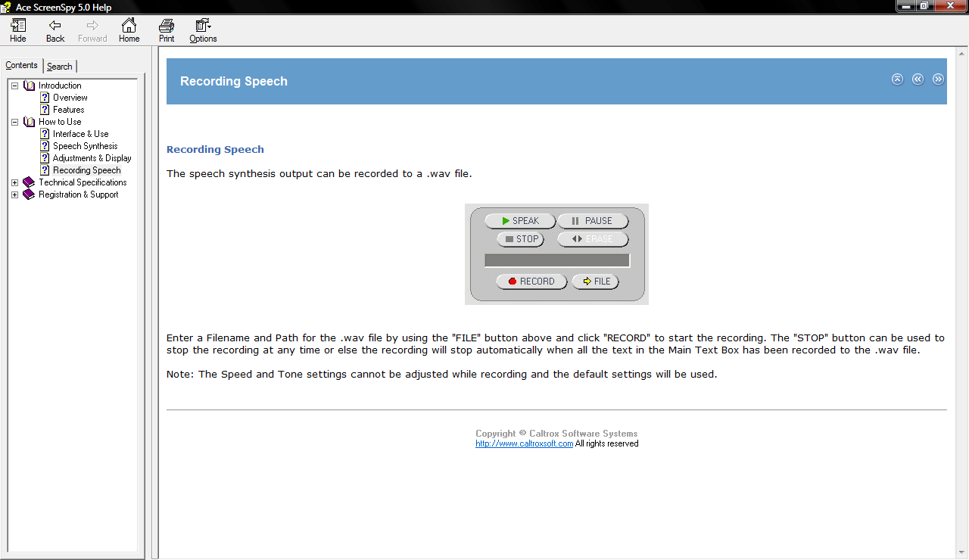The width and height of the screenshot is (969, 560).
Task: Click the Copyright Caltrox Software Systems text
Action: 556,434
